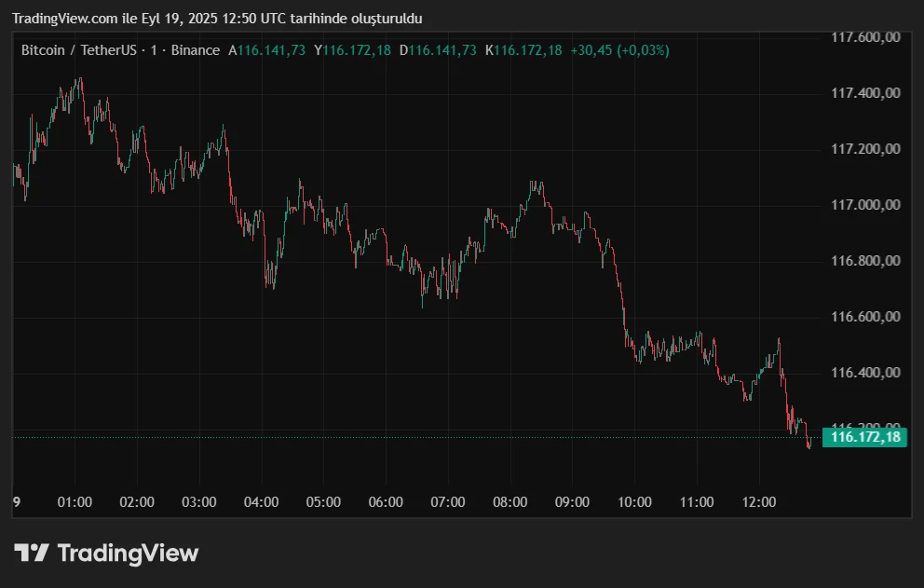Image resolution: width=924 pixels, height=588 pixels.
Task: Click the 12:00 time axis label
Action: point(759,502)
